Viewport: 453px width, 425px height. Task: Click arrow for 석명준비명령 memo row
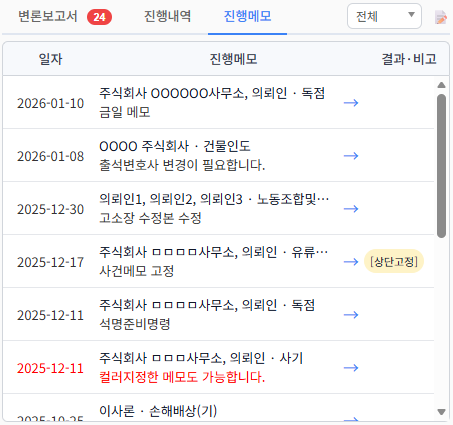[x=351, y=315]
